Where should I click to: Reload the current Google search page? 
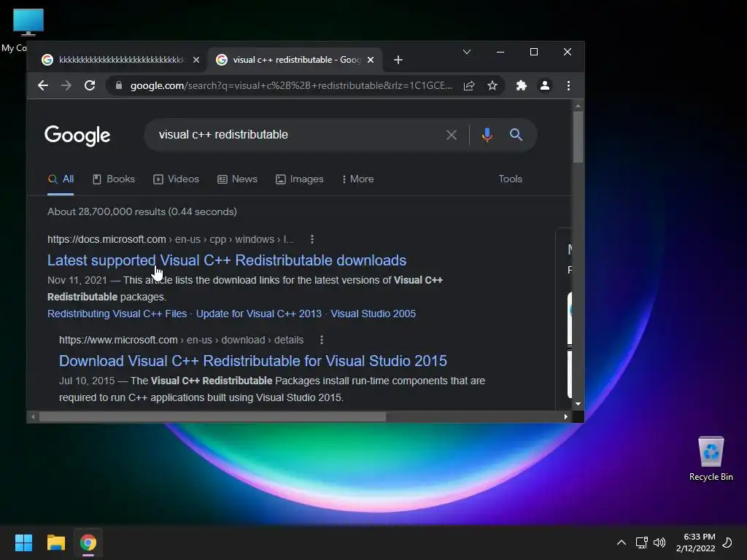point(90,86)
